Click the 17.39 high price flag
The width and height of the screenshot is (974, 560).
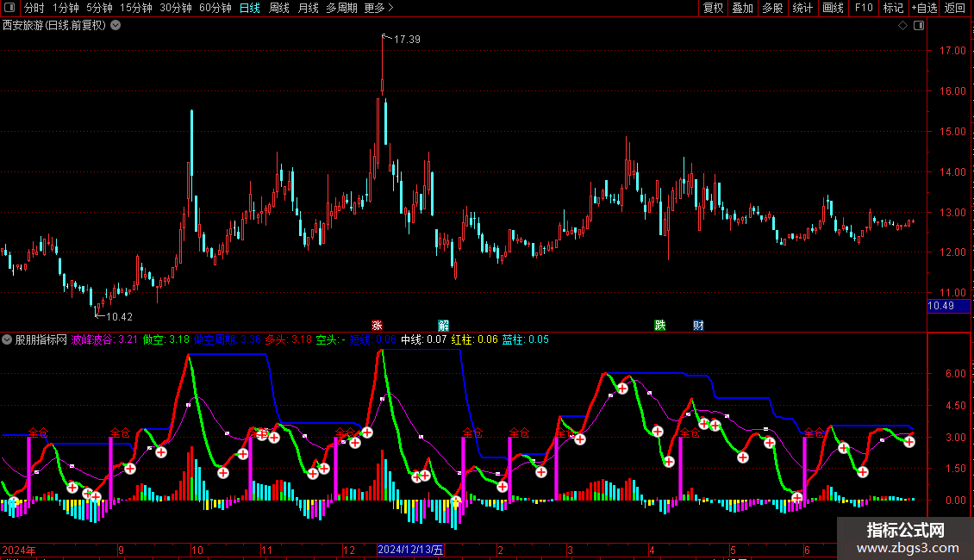[x=406, y=40]
